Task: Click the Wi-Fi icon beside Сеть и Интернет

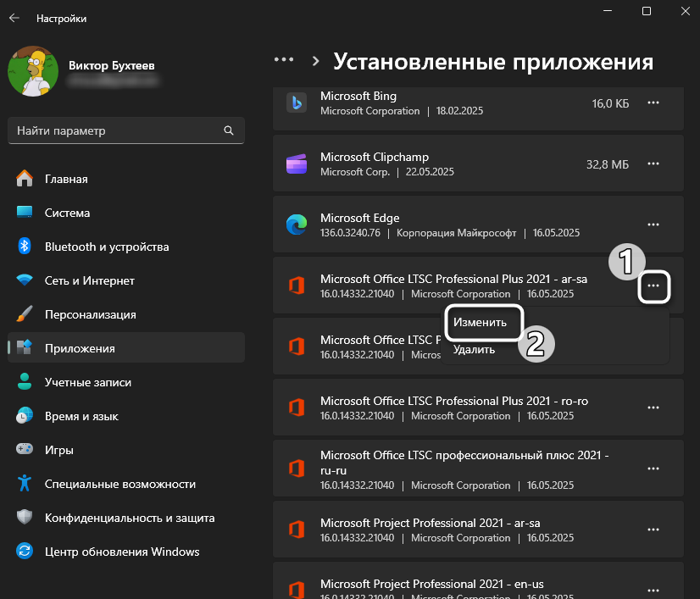Action: click(x=25, y=280)
